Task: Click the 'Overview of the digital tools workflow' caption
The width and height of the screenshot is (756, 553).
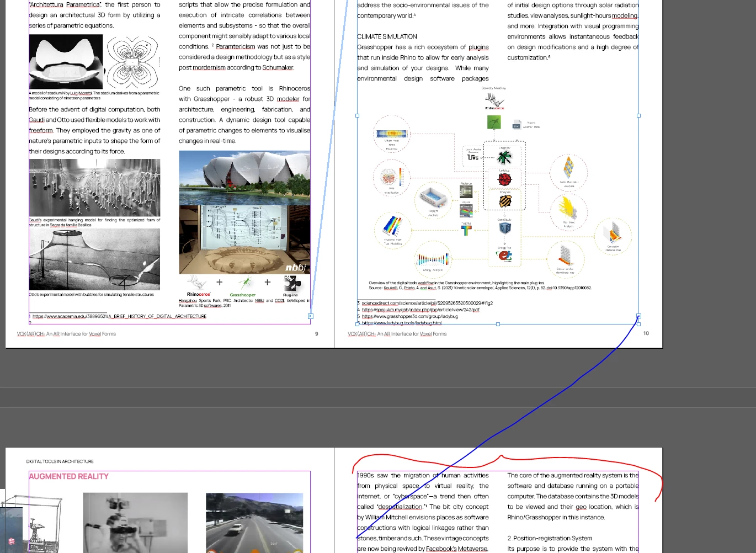Action: pos(456,283)
